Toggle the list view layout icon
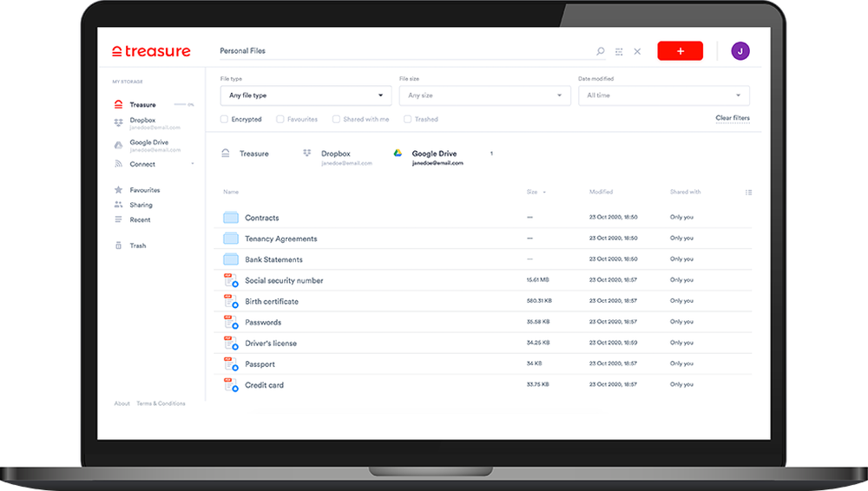 [748, 192]
